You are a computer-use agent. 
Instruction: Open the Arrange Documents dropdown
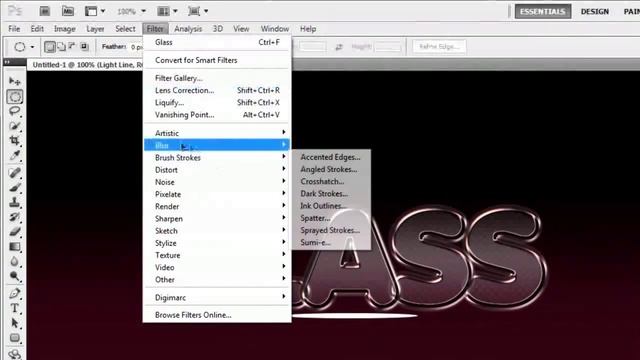click(167, 11)
